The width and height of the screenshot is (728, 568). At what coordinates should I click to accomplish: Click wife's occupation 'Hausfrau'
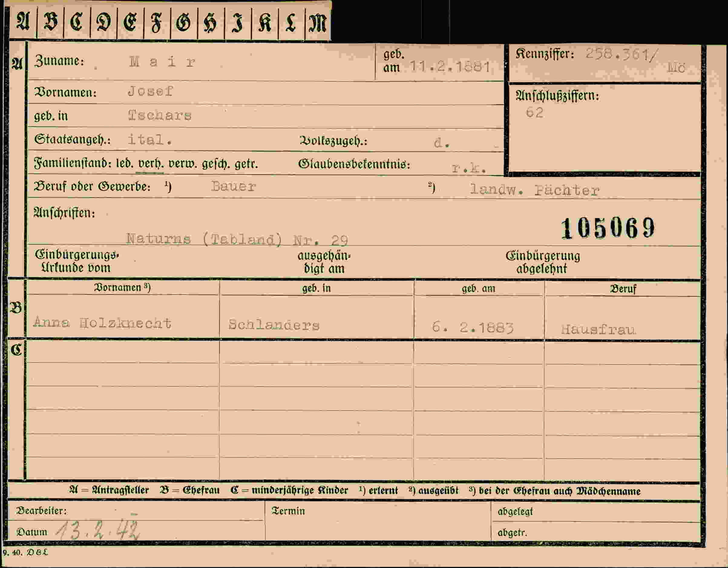click(x=598, y=329)
